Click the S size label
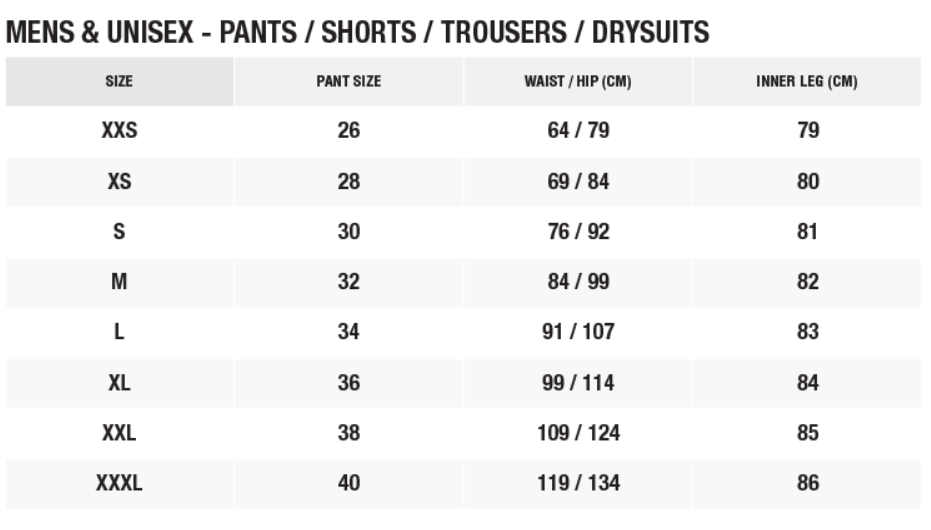 pos(119,232)
